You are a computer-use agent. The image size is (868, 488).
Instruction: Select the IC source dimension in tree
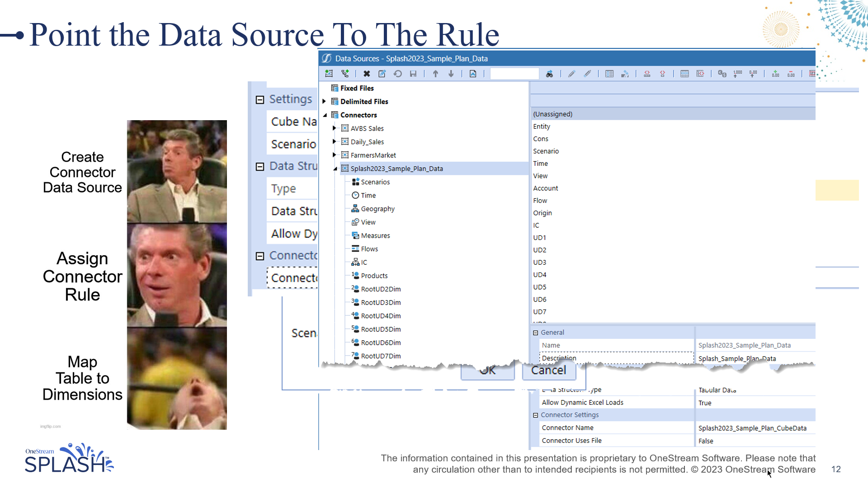pos(364,263)
